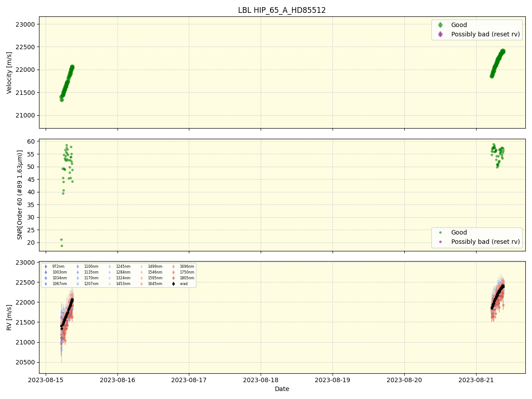Select the 1546nm legend label text
This screenshot has width=532, height=399.
[x=155, y=272]
